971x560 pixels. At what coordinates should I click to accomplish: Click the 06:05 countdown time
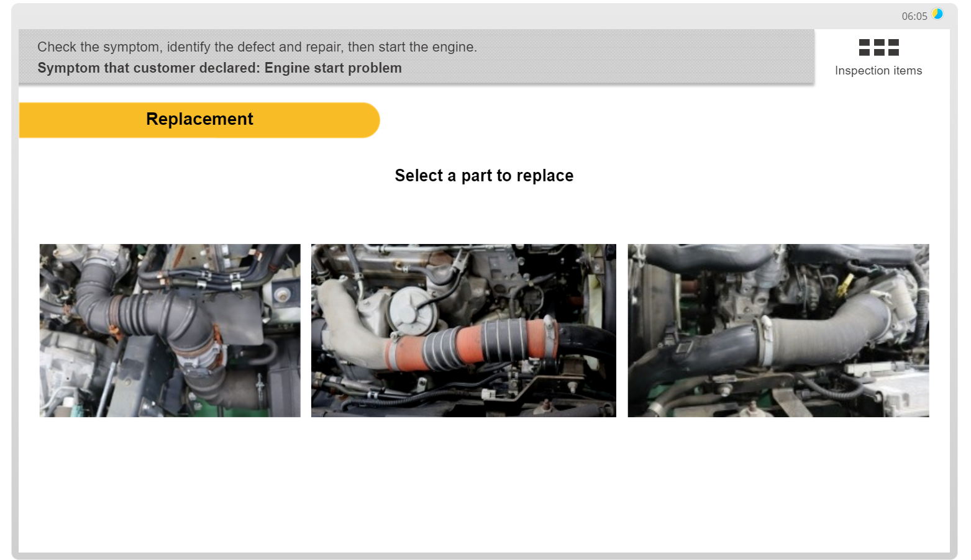[914, 16]
